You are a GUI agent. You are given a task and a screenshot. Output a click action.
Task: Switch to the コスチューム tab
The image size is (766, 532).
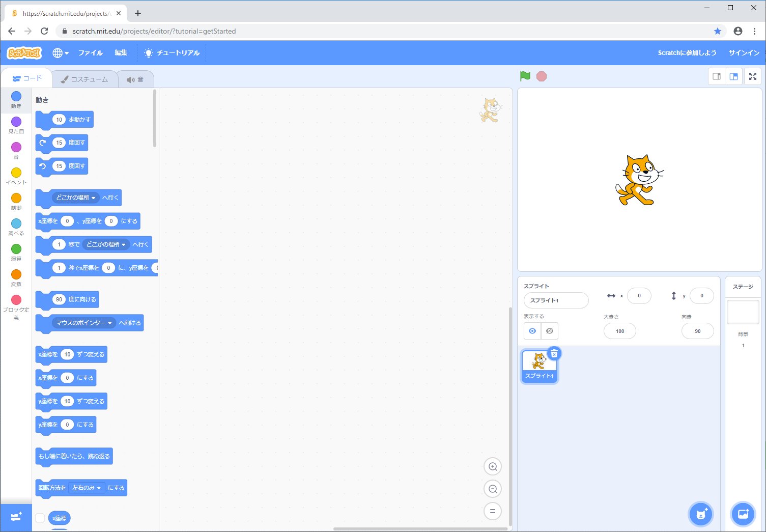pos(84,79)
